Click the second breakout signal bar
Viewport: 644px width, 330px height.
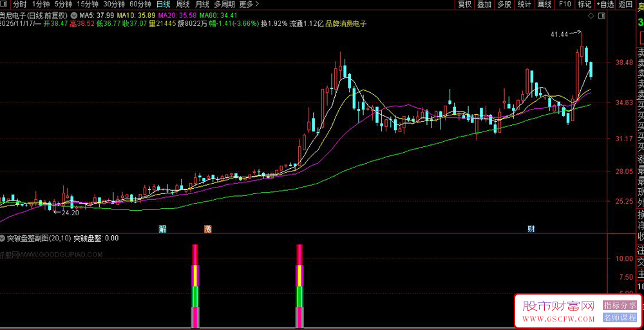click(300, 286)
